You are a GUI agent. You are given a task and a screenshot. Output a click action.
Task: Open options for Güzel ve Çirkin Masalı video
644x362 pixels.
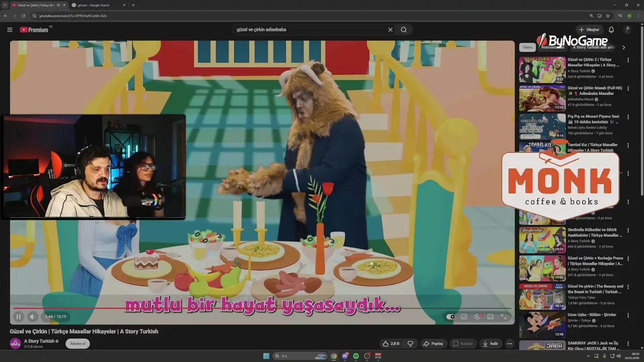pos(627,88)
